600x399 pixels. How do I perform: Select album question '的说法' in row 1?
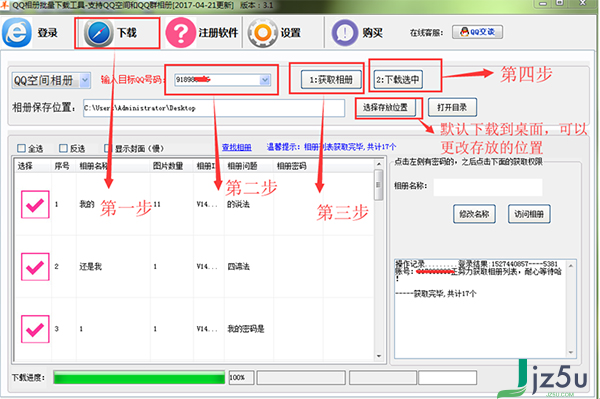(238, 205)
